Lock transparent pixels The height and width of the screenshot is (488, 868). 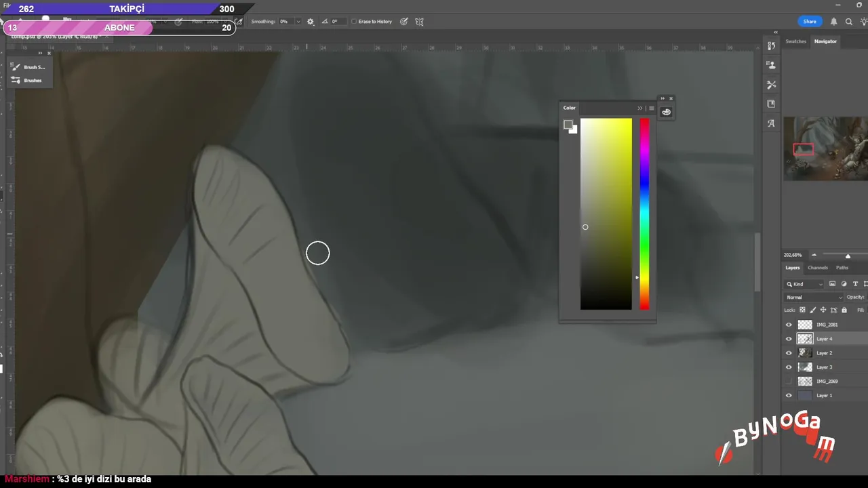click(802, 310)
